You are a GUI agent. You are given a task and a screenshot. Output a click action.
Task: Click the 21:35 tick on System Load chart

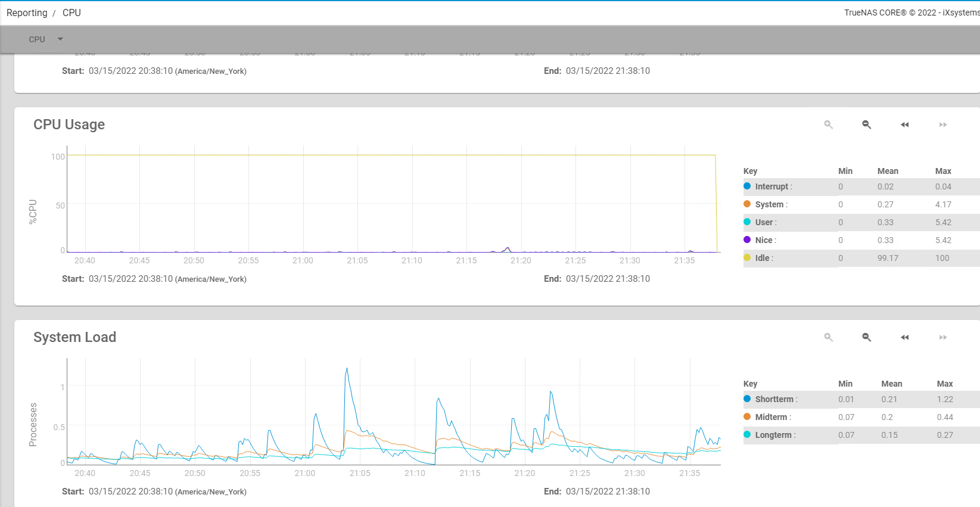(690, 473)
